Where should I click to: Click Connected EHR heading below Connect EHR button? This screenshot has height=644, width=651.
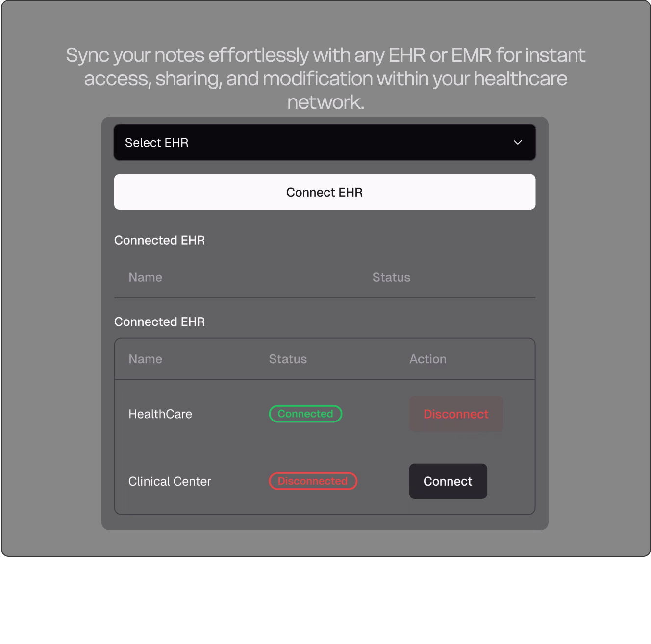[x=159, y=240]
